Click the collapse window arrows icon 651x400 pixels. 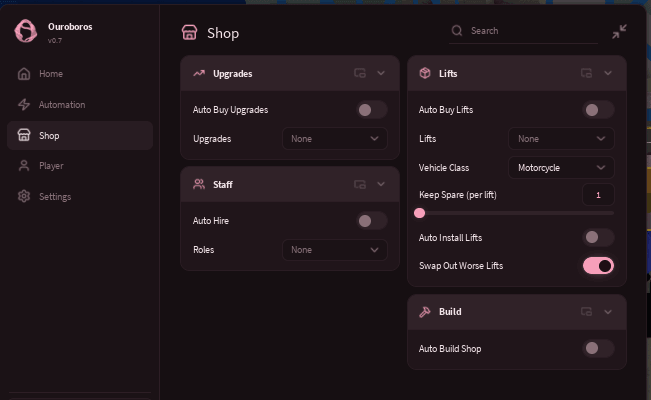(x=619, y=32)
